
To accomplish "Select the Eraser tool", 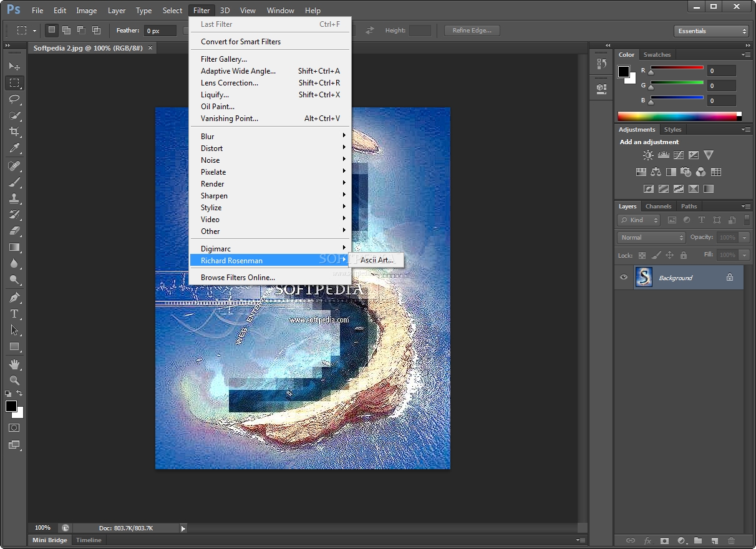I will (x=14, y=231).
